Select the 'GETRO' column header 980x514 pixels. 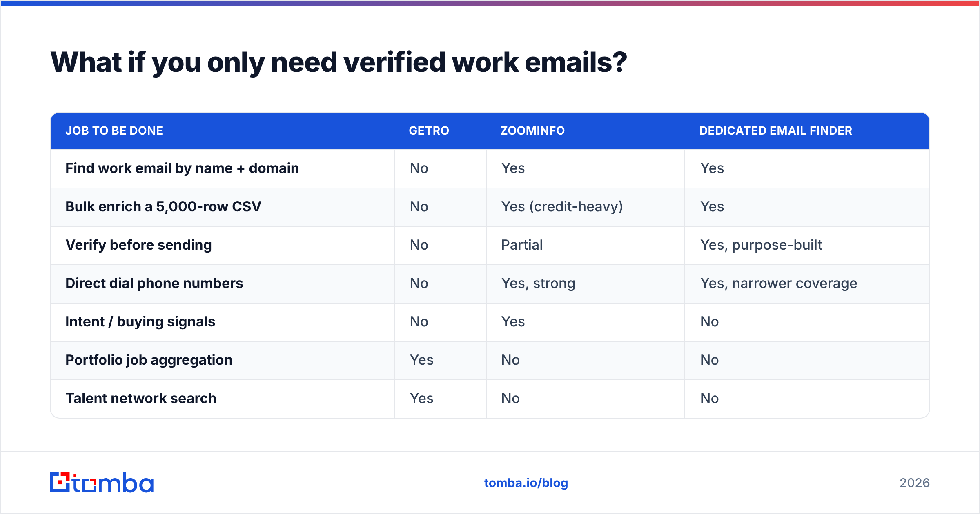pos(429,131)
